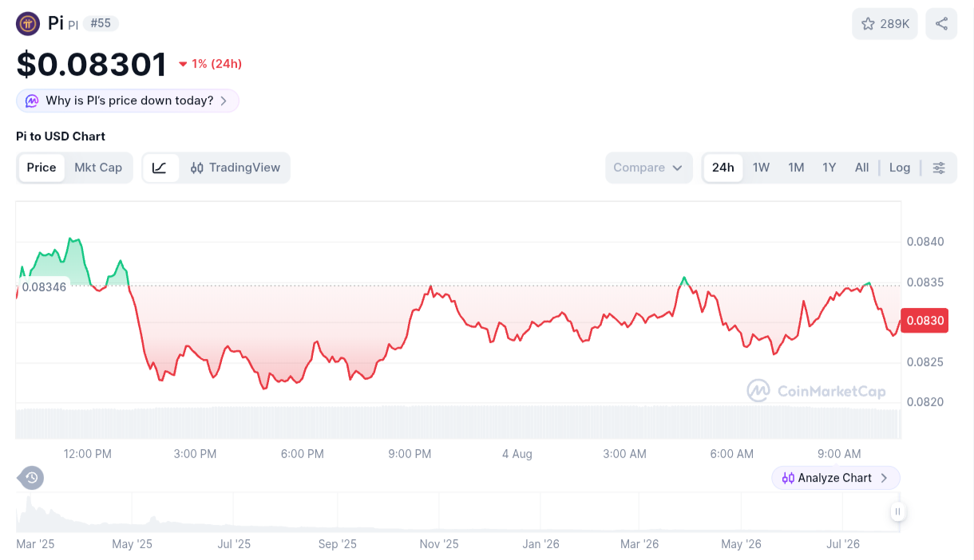The image size is (974, 560).
Task: Click the 0.0820 y-axis label
Action: [x=926, y=402]
